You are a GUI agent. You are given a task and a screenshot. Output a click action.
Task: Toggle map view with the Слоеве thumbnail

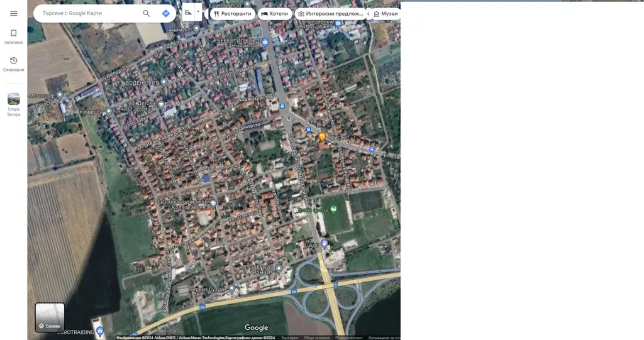50,317
